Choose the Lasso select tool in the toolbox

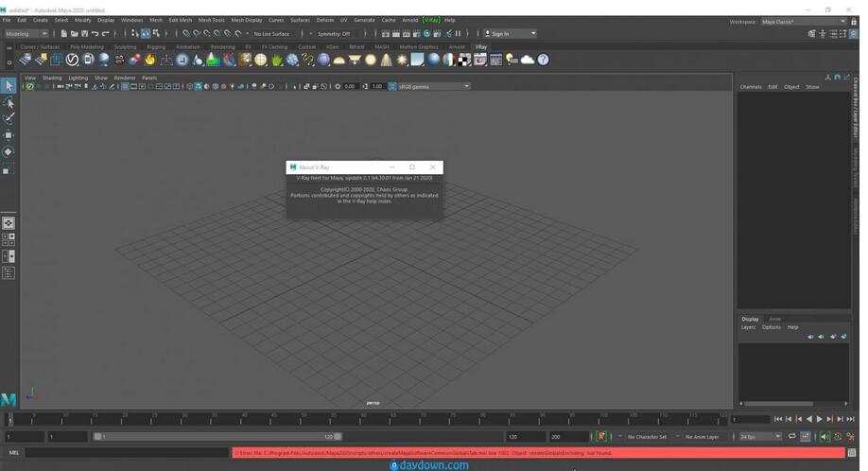pyautogui.click(x=9, y=102)
